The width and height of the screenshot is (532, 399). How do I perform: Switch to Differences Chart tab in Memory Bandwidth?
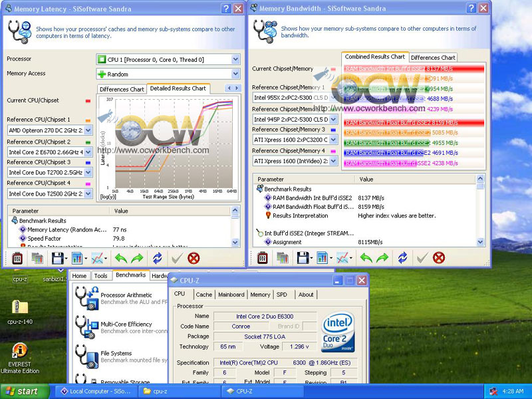[x=433, y=57]
